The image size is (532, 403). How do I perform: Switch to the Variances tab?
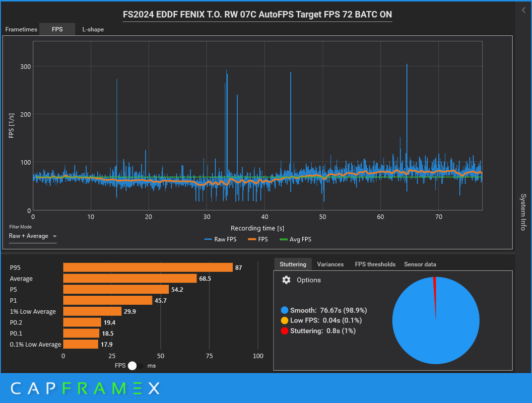(x=330, y=264)
